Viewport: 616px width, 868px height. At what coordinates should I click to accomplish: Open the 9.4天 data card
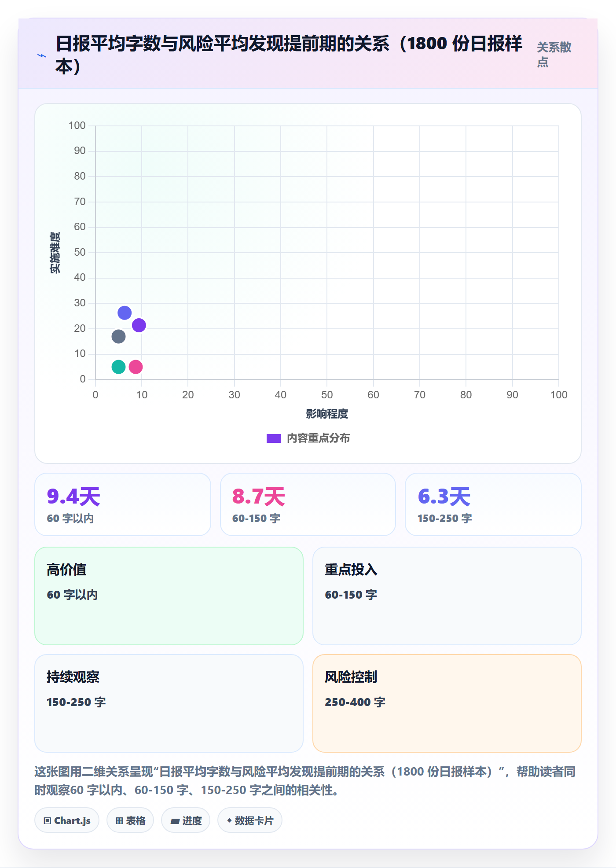click(123, 504)
